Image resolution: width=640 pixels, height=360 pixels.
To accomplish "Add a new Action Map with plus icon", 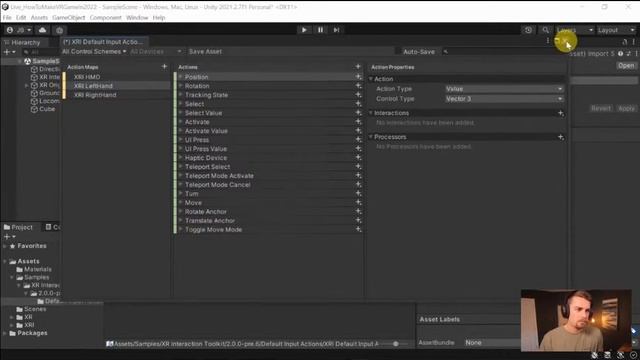I will click(x=164, y=67).
